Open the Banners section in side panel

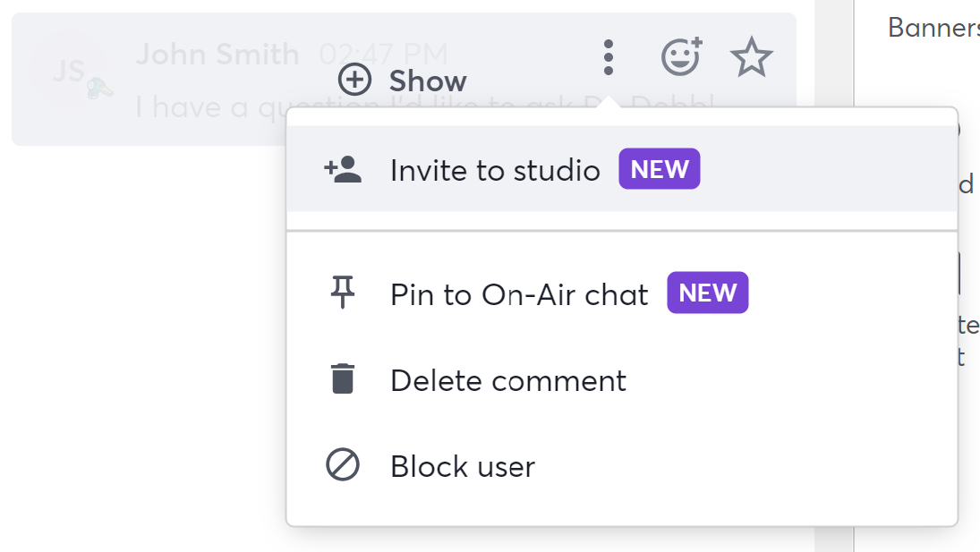pyautogui.click(x=933, y=28)
